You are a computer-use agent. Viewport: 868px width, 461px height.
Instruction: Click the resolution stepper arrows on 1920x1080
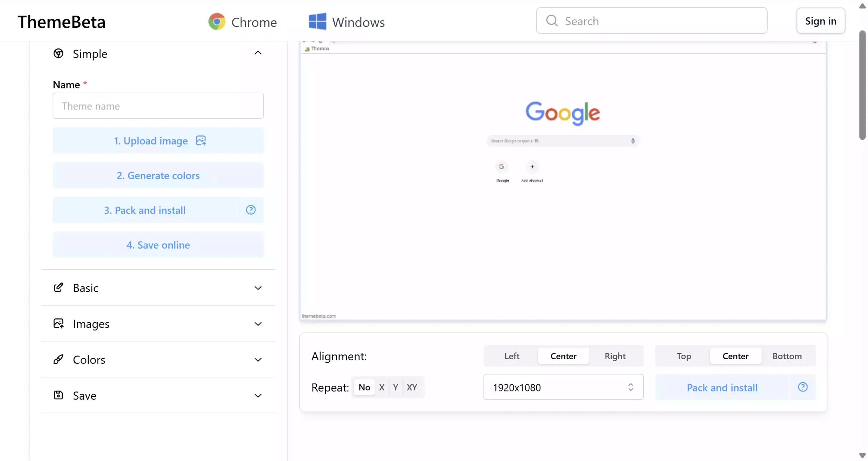pos(630,387)
